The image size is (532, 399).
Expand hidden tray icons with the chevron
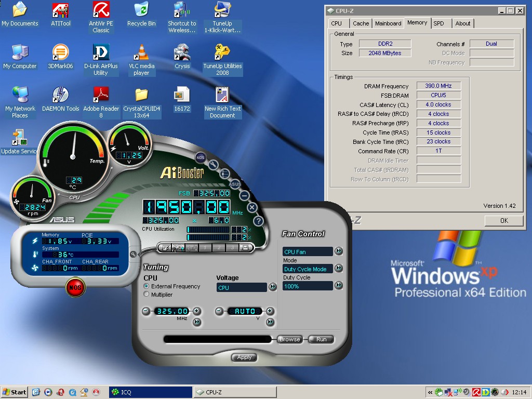point(430,393)
